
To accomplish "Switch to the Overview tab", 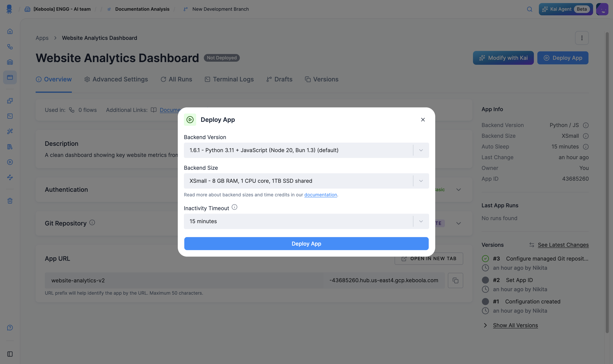I will point(54,79).
